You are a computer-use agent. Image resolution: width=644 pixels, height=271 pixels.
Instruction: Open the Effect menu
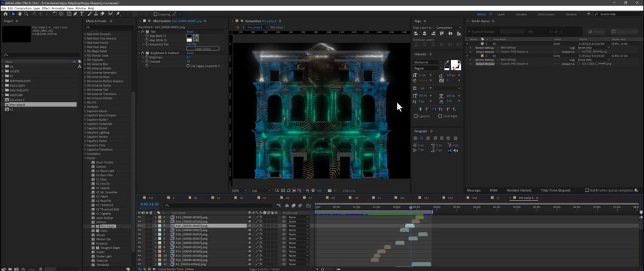tap(46, 8)
